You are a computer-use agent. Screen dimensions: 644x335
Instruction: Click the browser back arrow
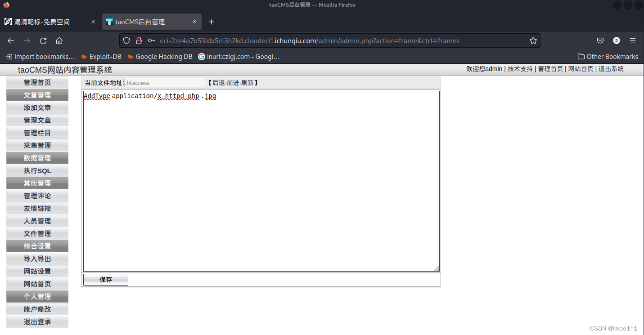point(11,40)
